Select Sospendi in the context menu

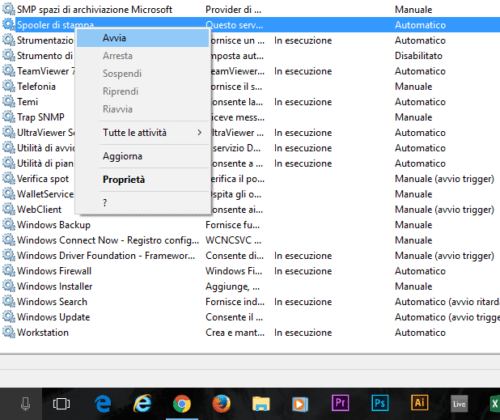tap(143, 73)
